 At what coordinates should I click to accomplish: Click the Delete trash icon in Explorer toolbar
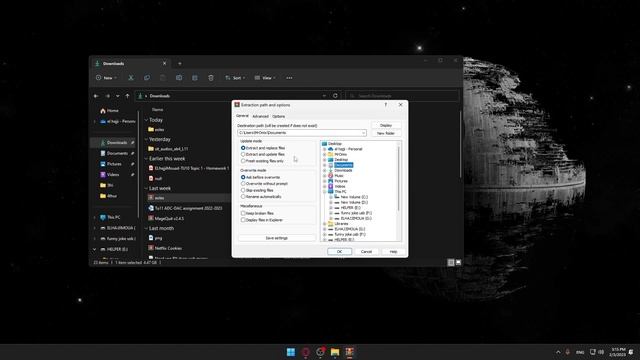click(x=211, y=78)
